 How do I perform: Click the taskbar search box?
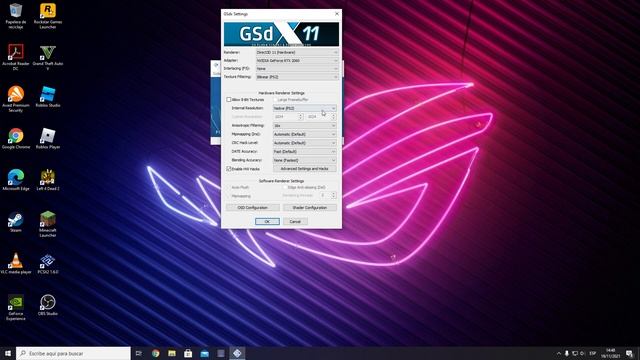tap(73, 353)
